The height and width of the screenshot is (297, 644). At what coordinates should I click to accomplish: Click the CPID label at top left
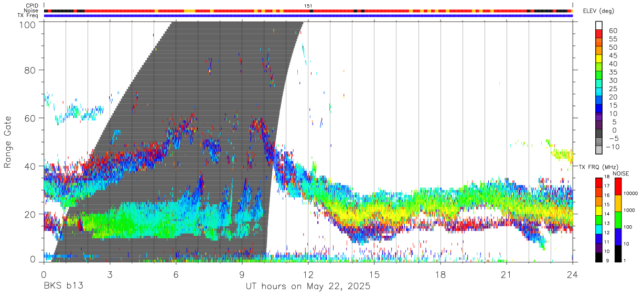tap(31, 6)
